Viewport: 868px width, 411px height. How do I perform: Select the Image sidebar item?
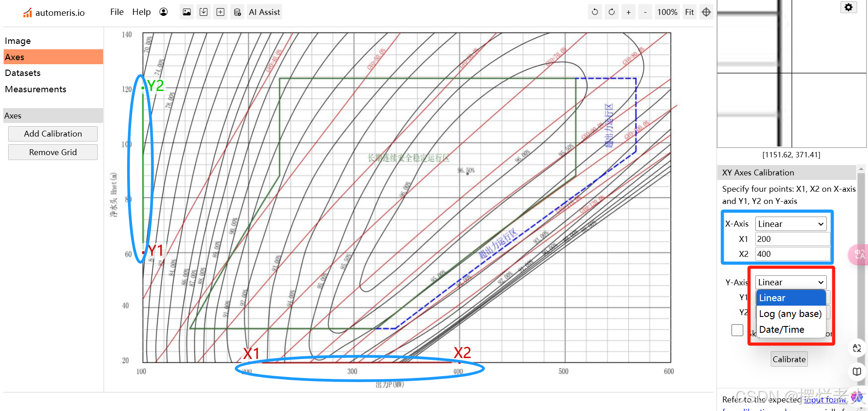pos(53,41)
